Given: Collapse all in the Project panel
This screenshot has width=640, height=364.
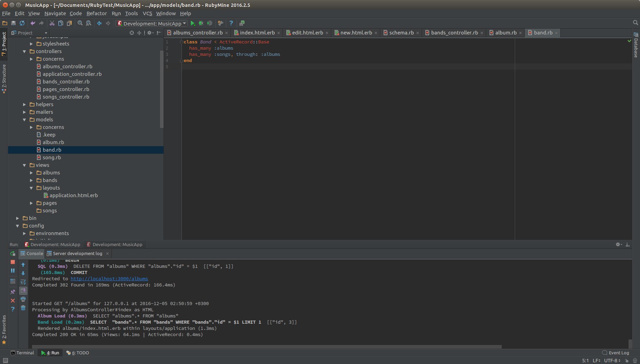Looking at the screenshot, I should click(139, 33).
